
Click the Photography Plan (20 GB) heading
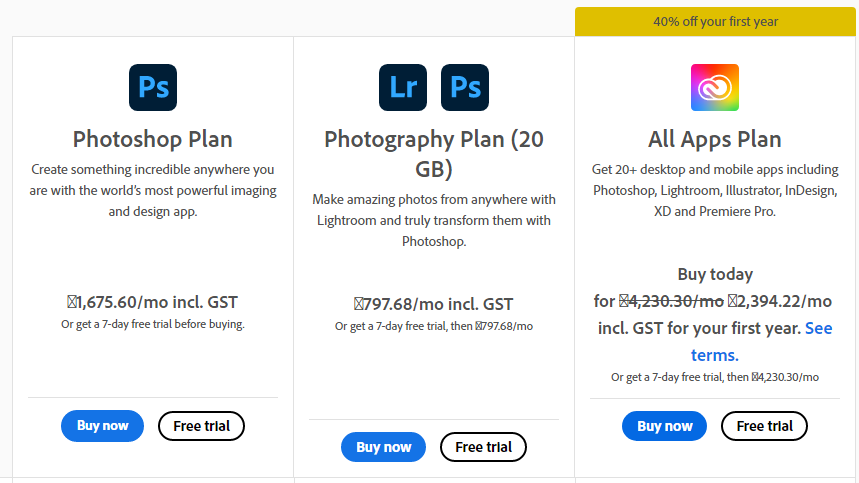[434, 153]
